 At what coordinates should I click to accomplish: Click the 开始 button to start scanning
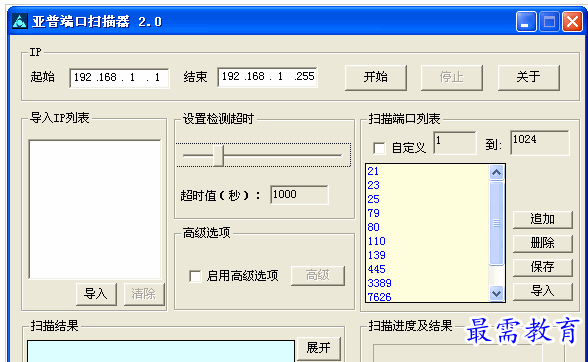click(376, 78)
